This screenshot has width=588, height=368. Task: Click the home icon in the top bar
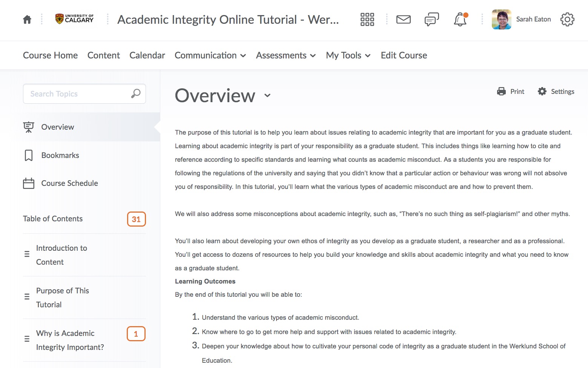27,19
